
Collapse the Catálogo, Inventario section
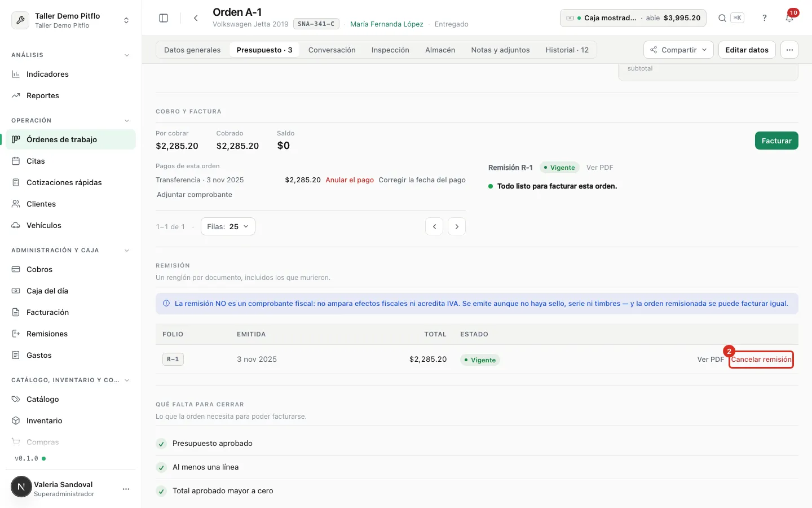pos(127,380)
